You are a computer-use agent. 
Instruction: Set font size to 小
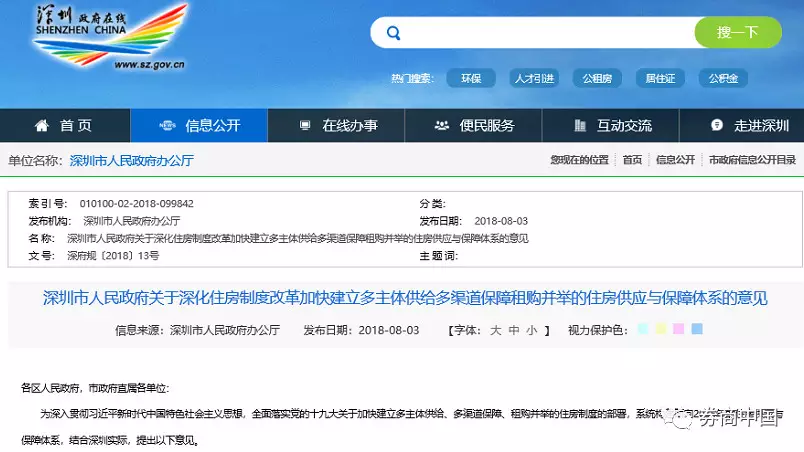click(x=532, y=330)
